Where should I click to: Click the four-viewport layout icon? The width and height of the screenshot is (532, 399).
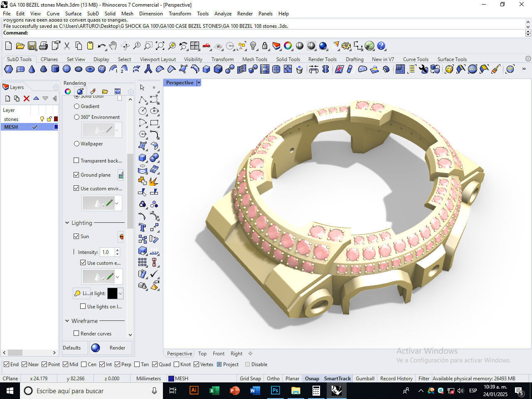pos(195,46)
